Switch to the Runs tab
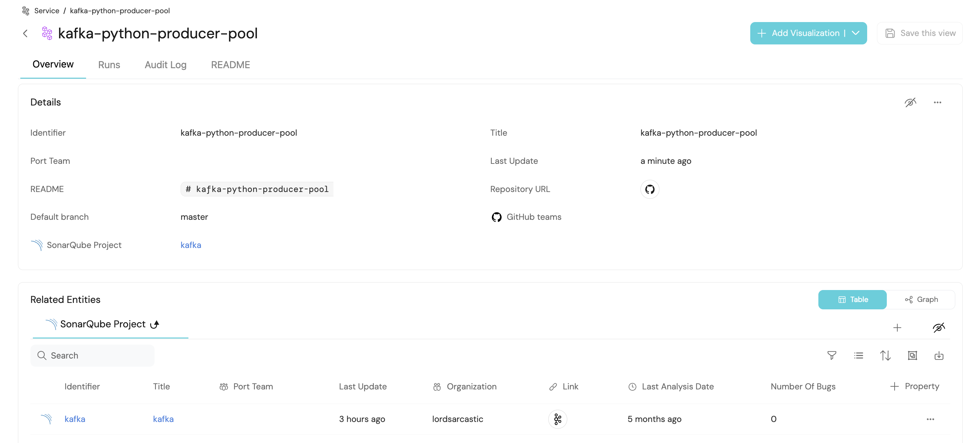This screenshot has height=443, width=980. pos(109,65)
